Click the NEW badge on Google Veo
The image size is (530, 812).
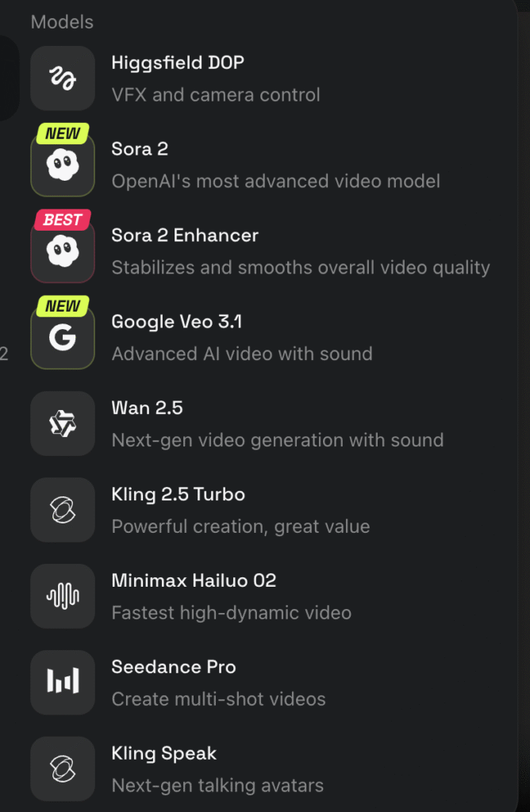click(x=62, y=306)
